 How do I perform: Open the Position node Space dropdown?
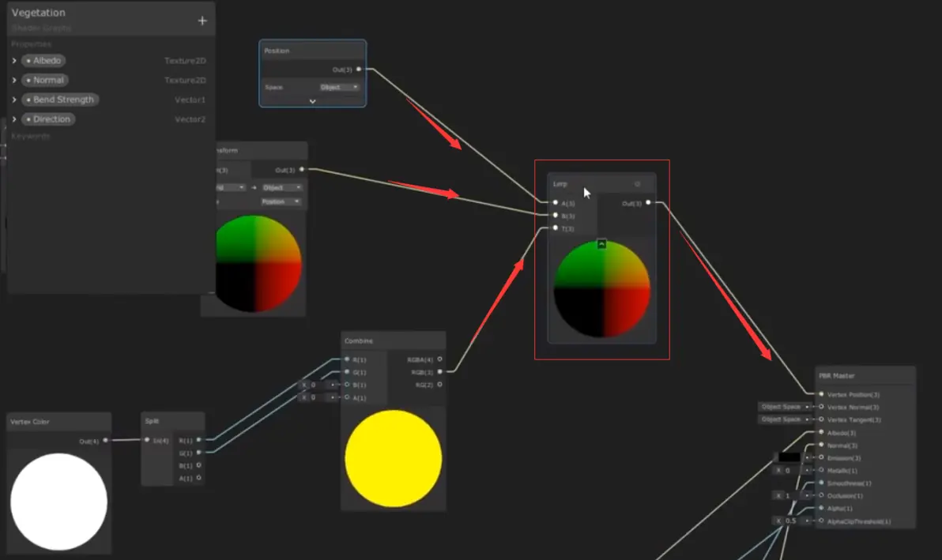click(x=340, y=87)
